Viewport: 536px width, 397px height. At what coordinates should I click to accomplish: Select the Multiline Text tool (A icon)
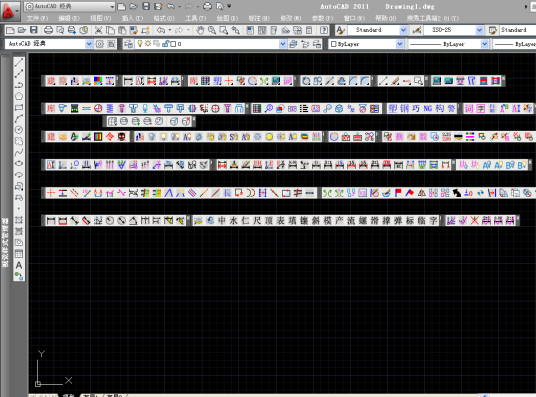click(x=19, y=265)
